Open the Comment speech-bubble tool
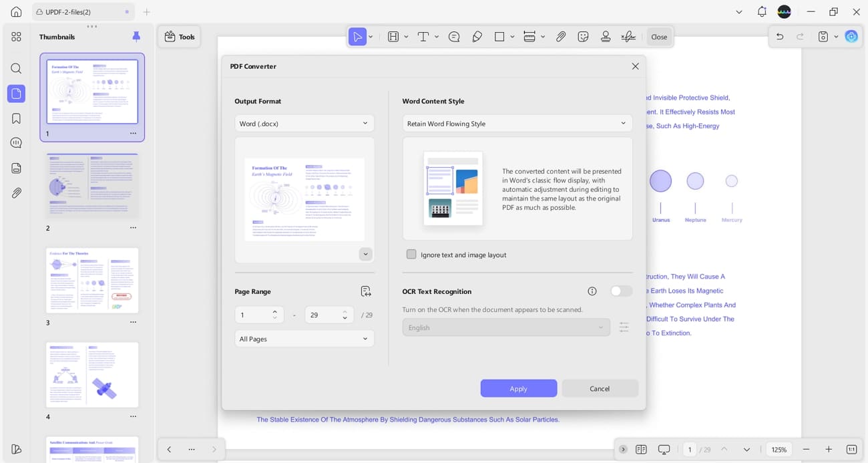The width and height of the screenshot is (868, 463). (454, 37)
